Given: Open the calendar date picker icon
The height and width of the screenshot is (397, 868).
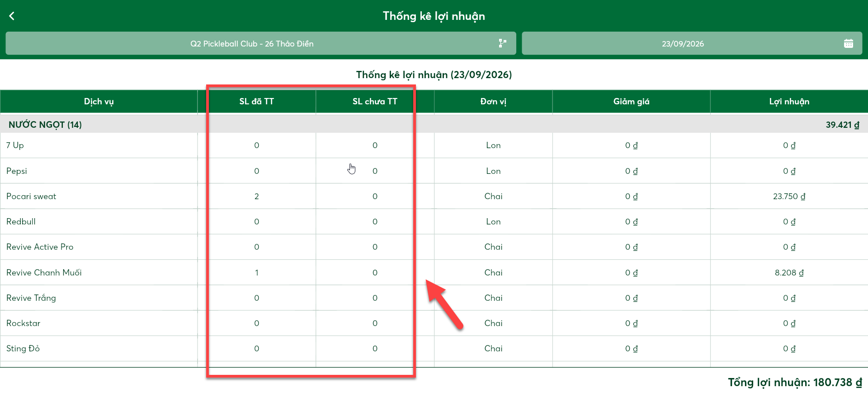Looking at the screenshot, I should 849,43.
